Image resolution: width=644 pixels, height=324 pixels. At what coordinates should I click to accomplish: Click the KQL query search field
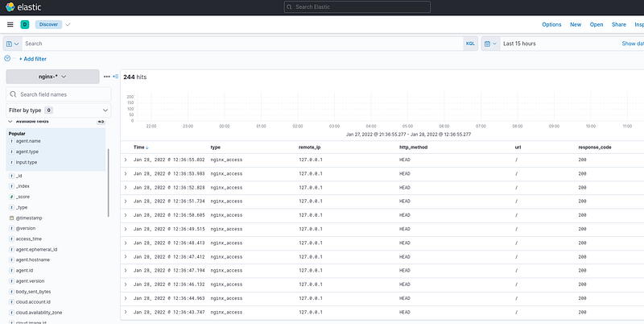(x=242, y=44)
